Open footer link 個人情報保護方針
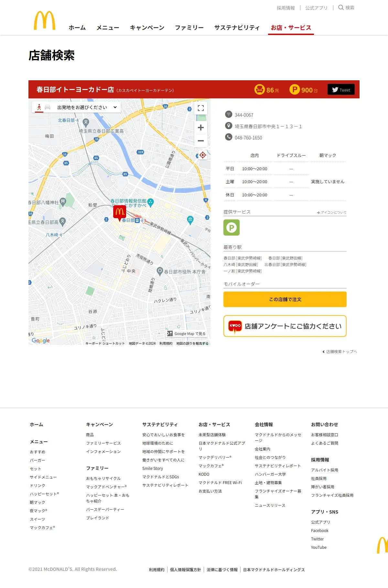388x588 pixels. 186,570
